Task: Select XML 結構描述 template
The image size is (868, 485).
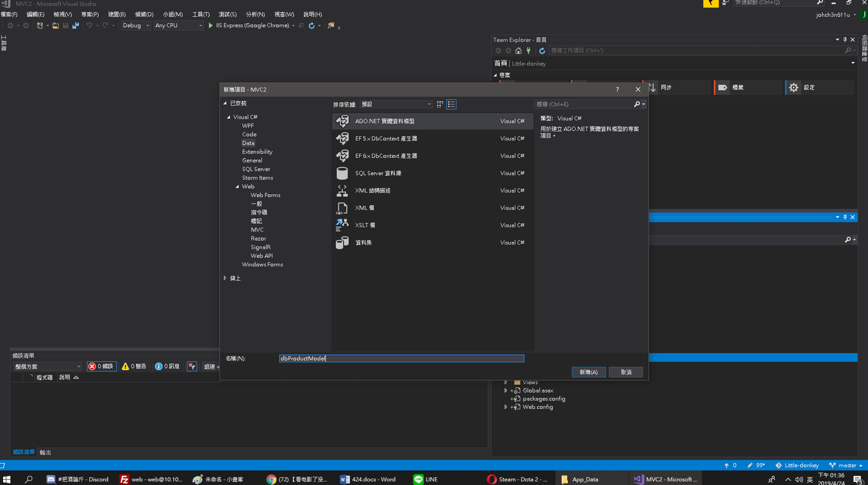Action: pos(432,191)
